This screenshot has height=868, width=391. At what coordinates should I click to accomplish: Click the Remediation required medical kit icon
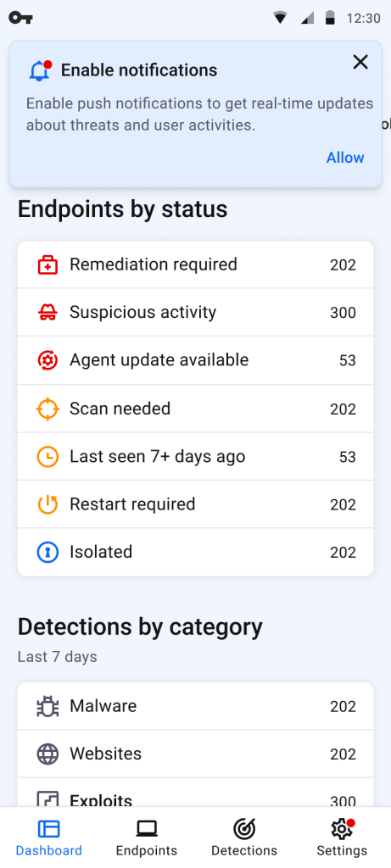coord(47,265)
